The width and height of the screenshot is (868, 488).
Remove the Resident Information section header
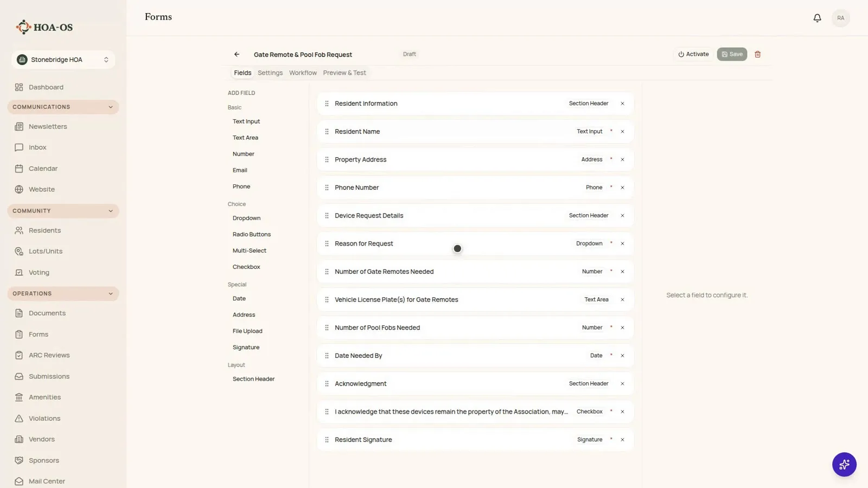622,104
